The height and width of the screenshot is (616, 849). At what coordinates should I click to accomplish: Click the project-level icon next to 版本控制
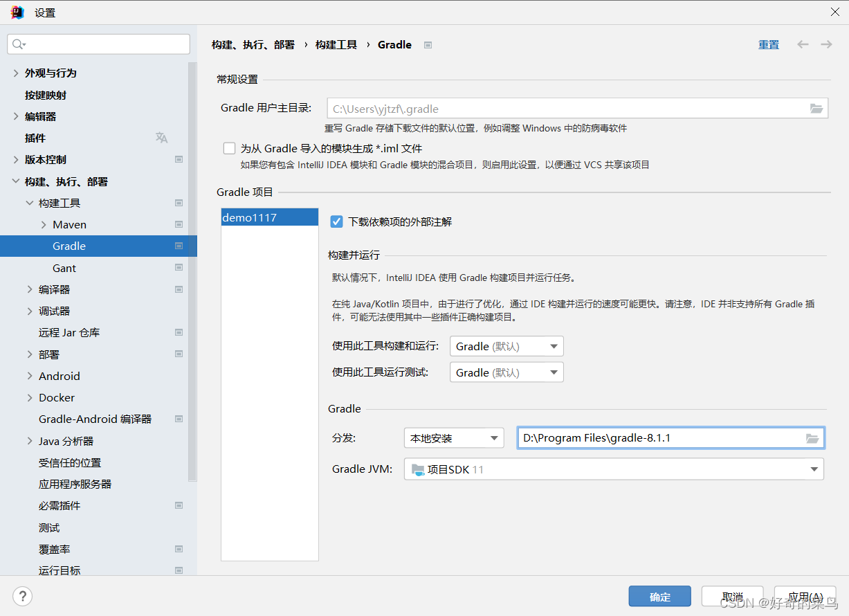click(179, 159)
